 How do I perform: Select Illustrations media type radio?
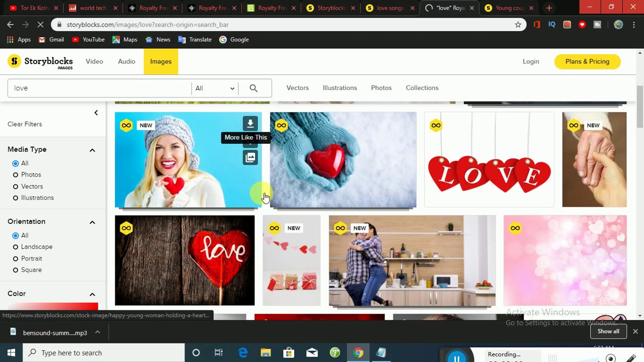click(16, 198)
